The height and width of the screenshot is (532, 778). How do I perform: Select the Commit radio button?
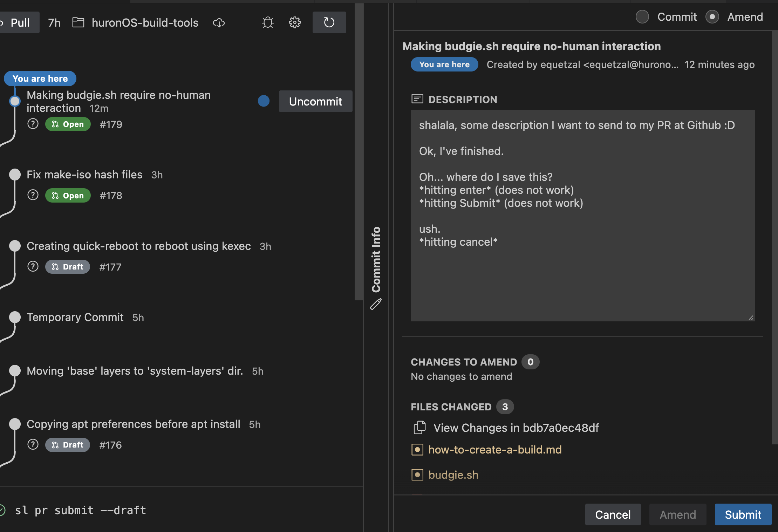[642, 16]
